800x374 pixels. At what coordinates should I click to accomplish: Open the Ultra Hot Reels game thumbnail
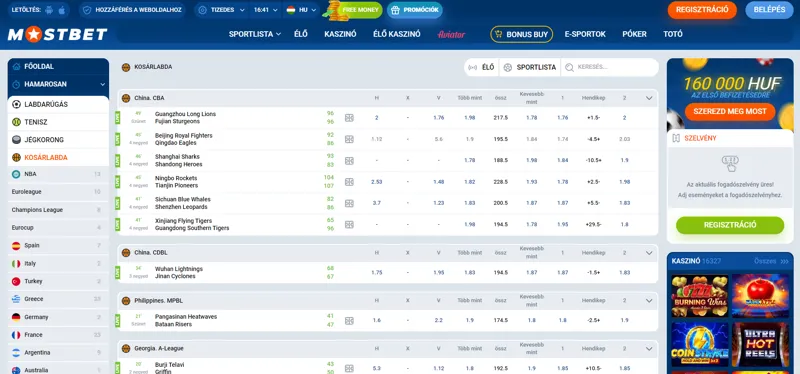(x=760, y=344)
